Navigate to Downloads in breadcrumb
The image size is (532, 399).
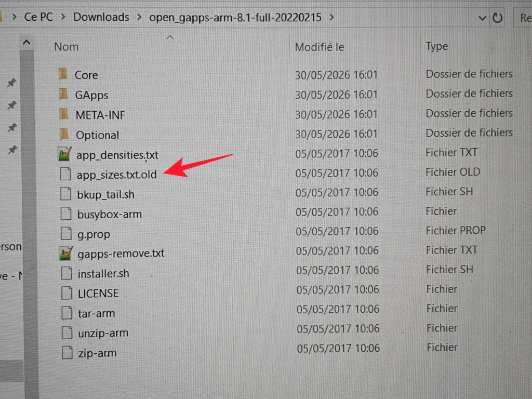click(x=101, y=17)
